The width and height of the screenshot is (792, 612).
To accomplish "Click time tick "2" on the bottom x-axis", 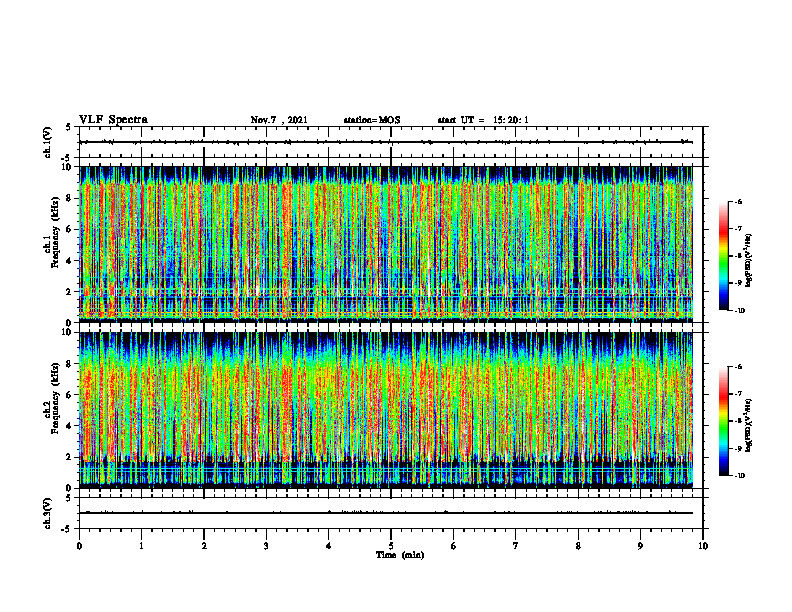I will coord(204,546).
